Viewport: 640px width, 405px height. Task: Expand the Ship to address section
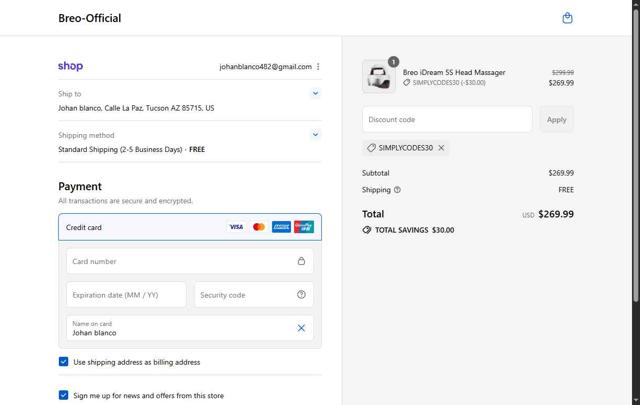click(x=315, y=93)
